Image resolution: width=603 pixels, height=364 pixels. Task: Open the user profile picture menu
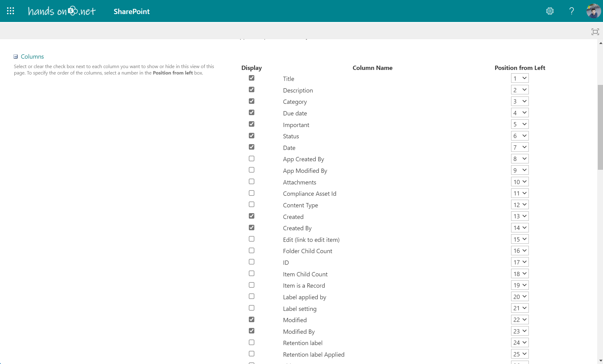[593, 11]
